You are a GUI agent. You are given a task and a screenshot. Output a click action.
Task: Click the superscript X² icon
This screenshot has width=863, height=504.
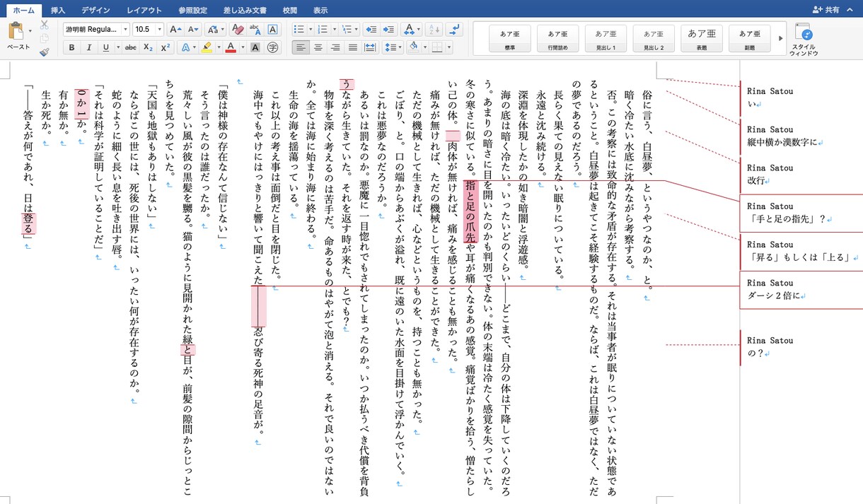pyautogui.click(x=165, y=47)
